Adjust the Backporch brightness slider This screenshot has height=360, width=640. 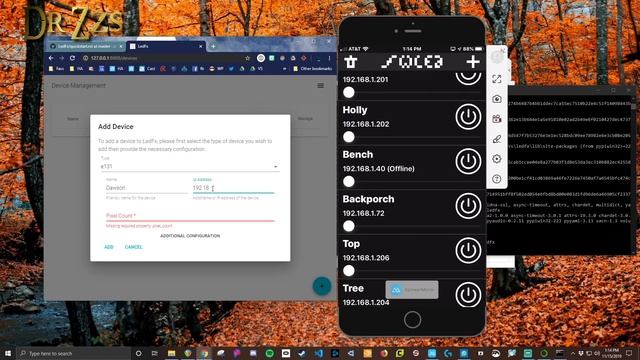coord(349,226)
